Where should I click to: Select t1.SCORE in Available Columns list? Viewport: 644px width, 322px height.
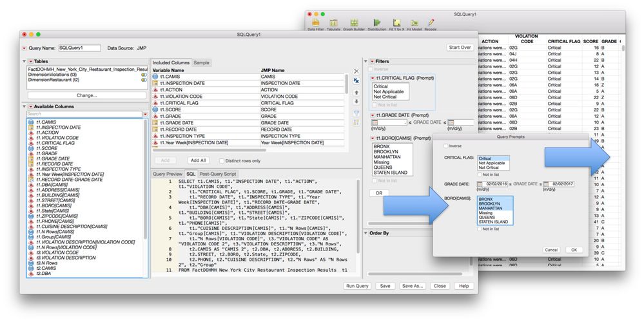click(x=47, y=148)
